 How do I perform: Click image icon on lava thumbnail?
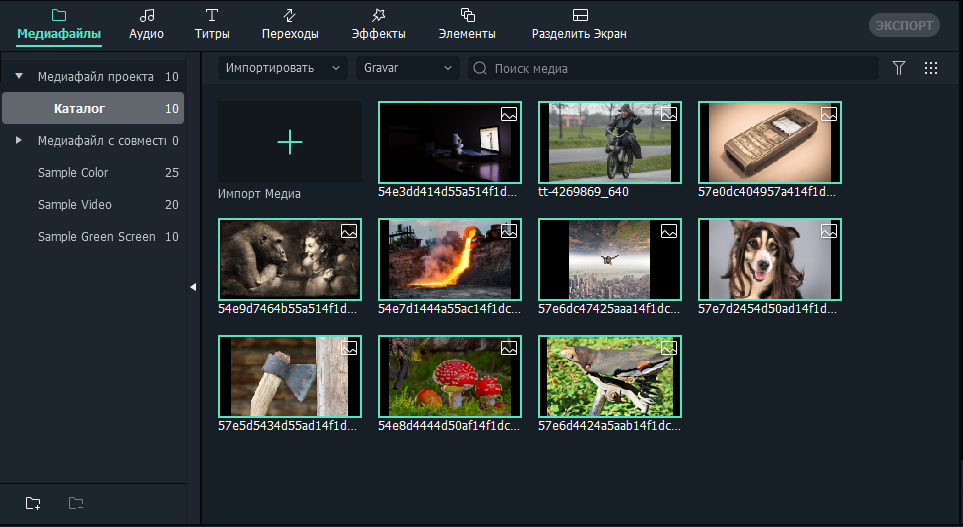point(509,230)
